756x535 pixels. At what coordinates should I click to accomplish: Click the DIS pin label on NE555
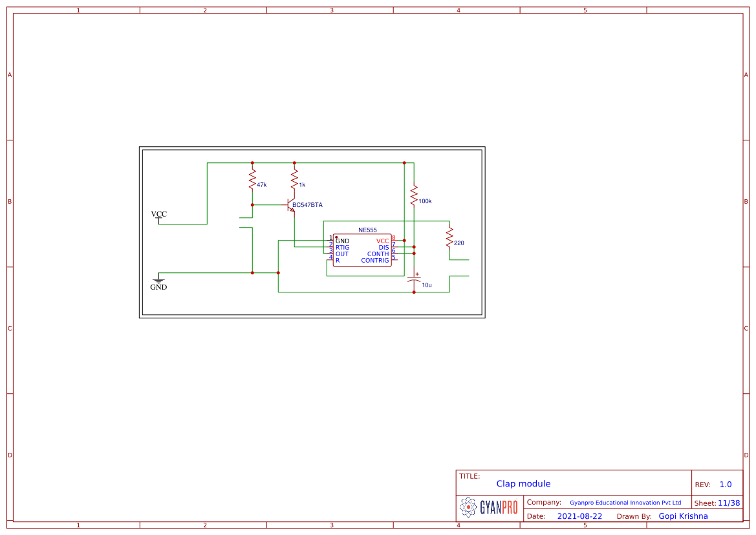click(x=383, y=248)
